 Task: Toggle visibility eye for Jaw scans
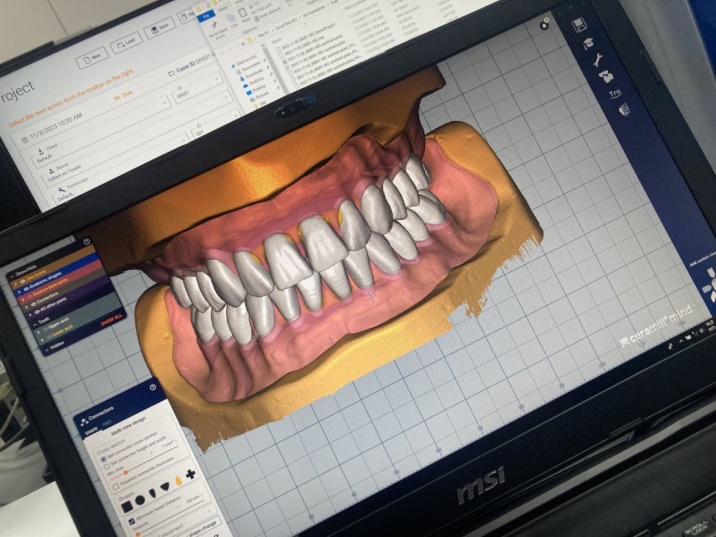[22, 282]
